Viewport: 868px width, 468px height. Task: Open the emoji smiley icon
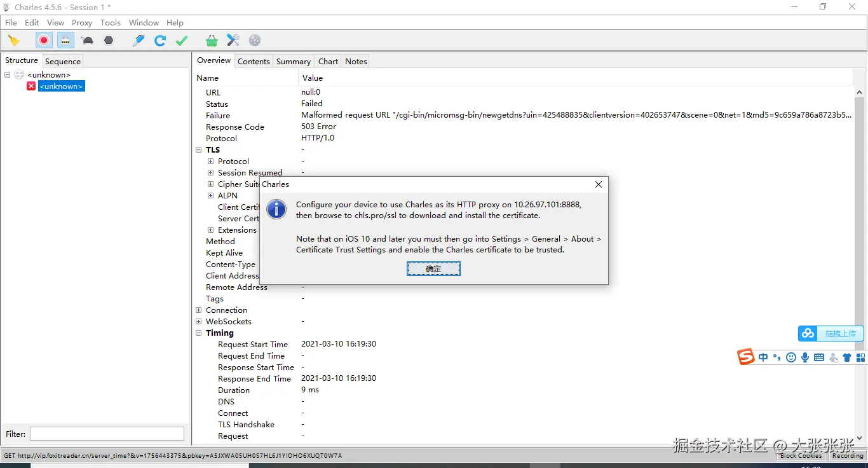[x=791, y=357]
